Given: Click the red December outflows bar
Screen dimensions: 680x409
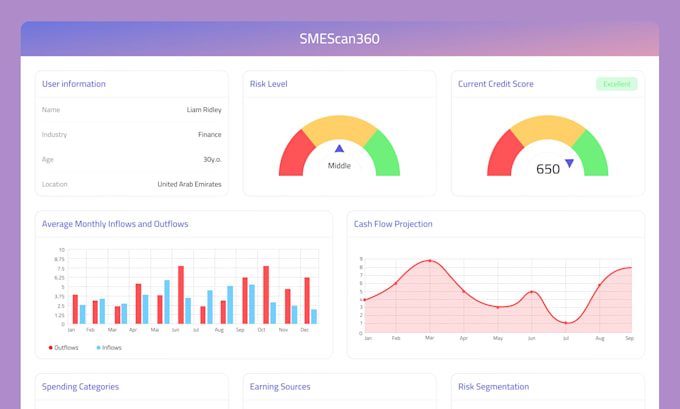Looking at the screenshot, I should tap(307, 301).
